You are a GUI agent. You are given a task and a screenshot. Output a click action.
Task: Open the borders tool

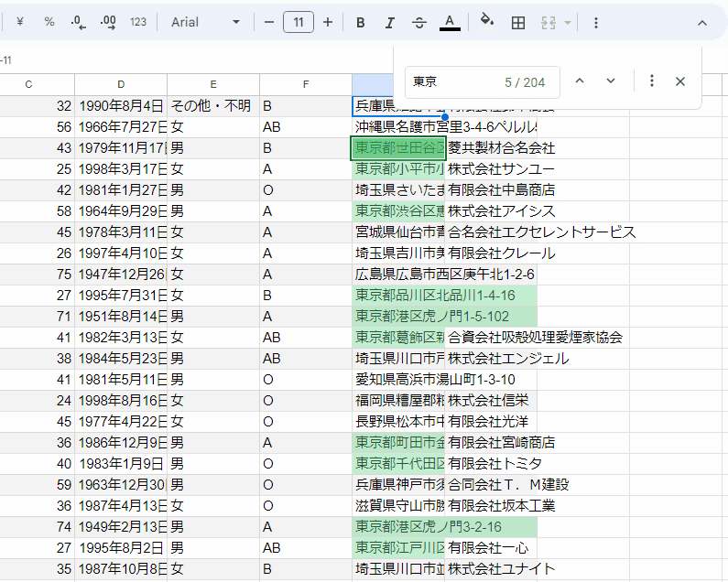518,22
